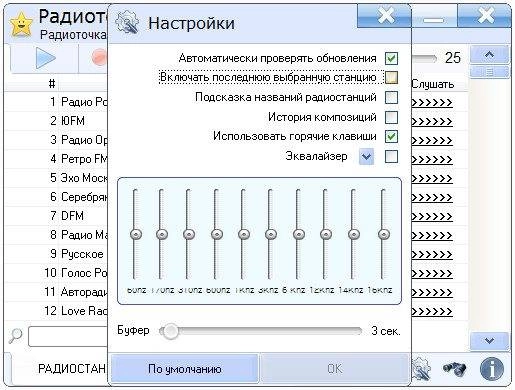Click the station search input field

click(68, 337)
